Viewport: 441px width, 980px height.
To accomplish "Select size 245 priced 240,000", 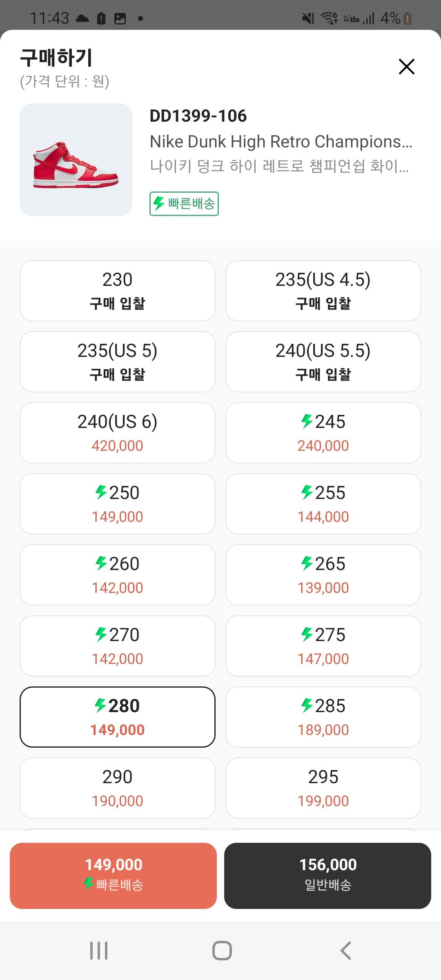I will tap(323, 433).
